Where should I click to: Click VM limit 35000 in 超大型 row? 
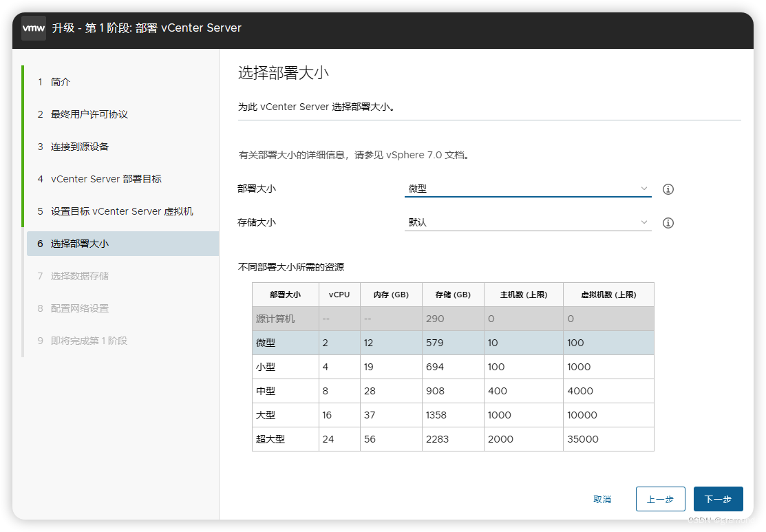coord(583,439)
